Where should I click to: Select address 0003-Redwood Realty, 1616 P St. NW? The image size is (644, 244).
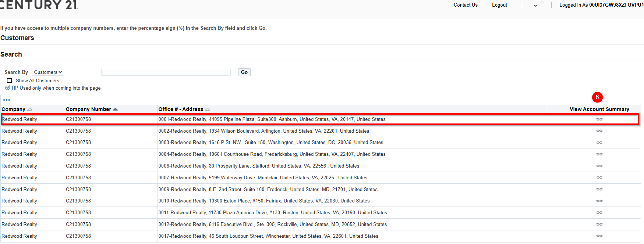click(x=271, y=143)
